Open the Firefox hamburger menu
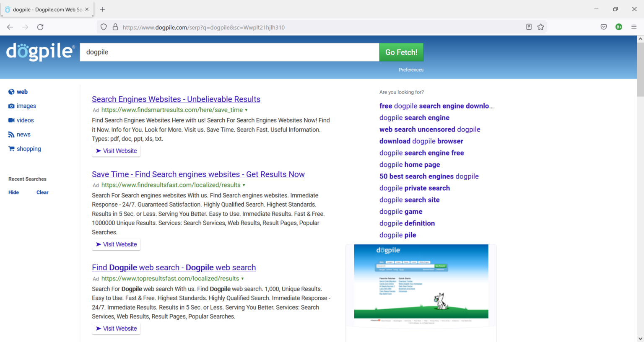This screenshot has width=644, height=342. pyautogui.click(x=634, y=26)
